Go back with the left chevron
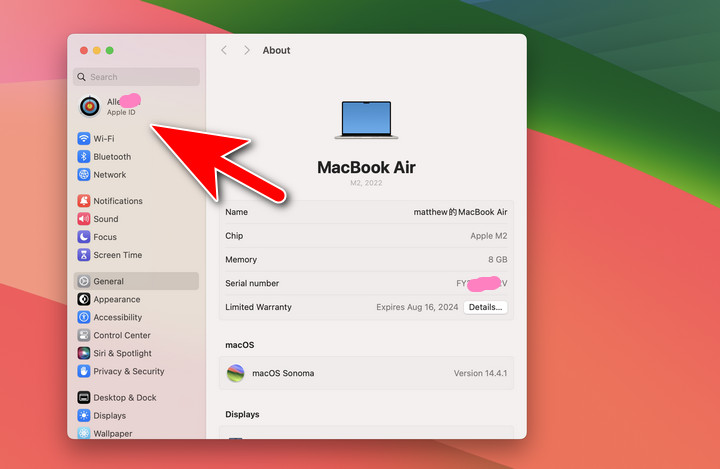 click(x=224, y=50)
